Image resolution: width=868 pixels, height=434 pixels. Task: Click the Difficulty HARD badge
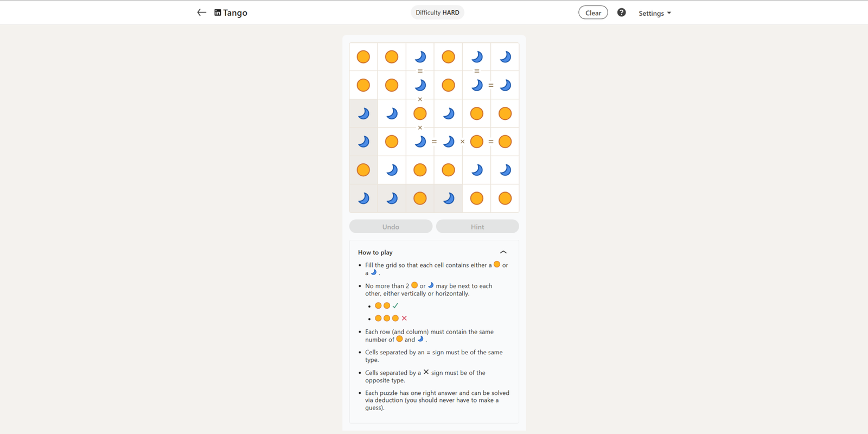(x=437, y=12)
